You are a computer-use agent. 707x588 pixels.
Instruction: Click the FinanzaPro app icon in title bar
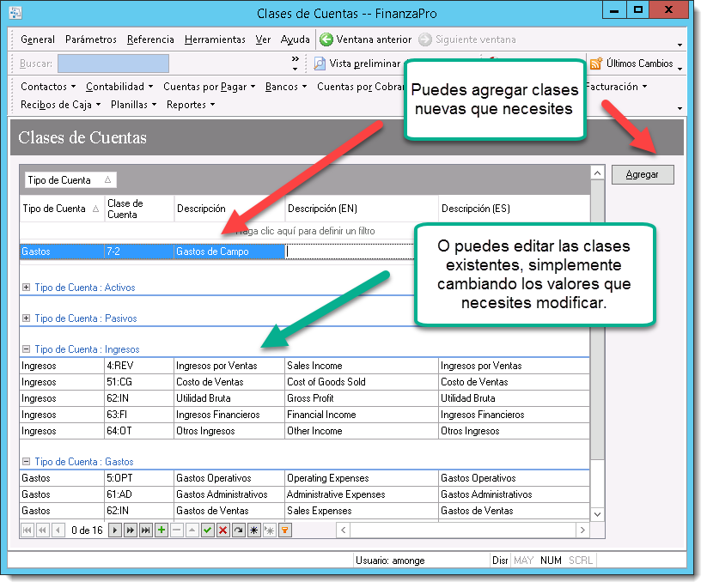pyautogui.click(x=15, y=13)
